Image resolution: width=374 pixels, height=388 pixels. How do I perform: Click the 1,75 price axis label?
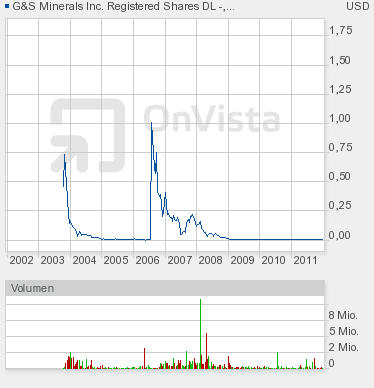point(340,30)
